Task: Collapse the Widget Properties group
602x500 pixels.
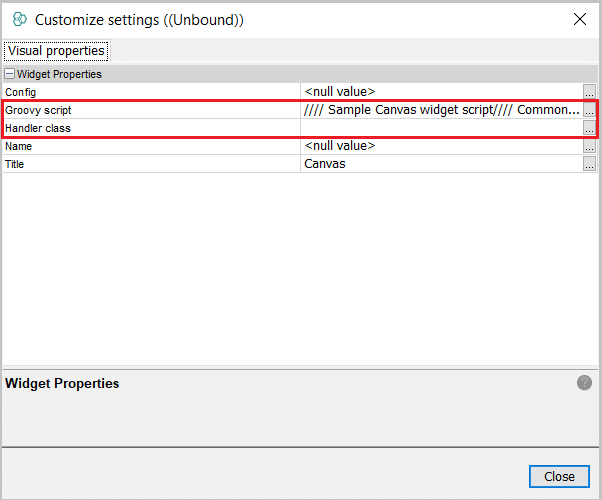Action: (10, 74)
